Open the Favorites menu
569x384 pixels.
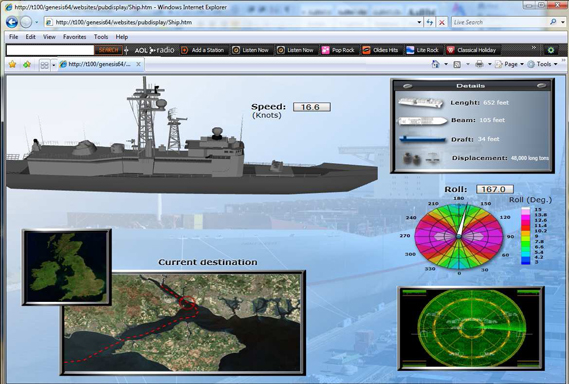74,37
